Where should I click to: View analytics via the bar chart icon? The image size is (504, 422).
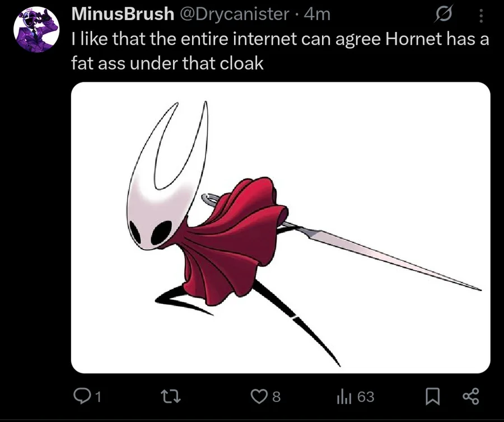[343, 397]
